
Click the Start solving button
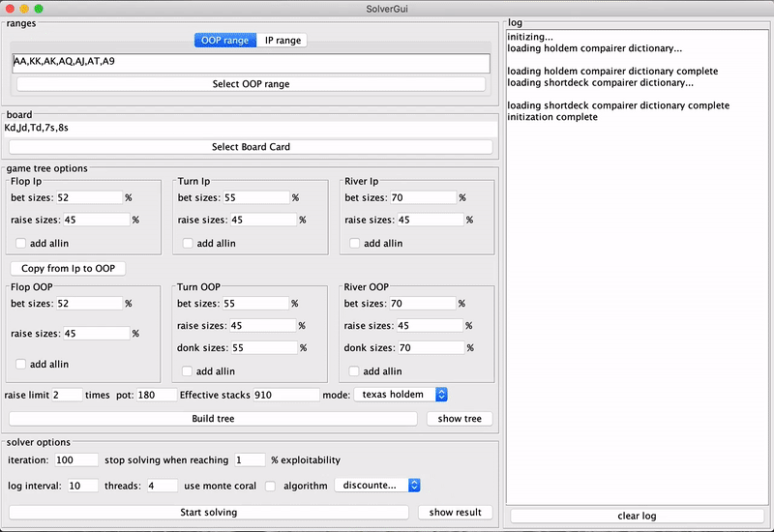208,513
